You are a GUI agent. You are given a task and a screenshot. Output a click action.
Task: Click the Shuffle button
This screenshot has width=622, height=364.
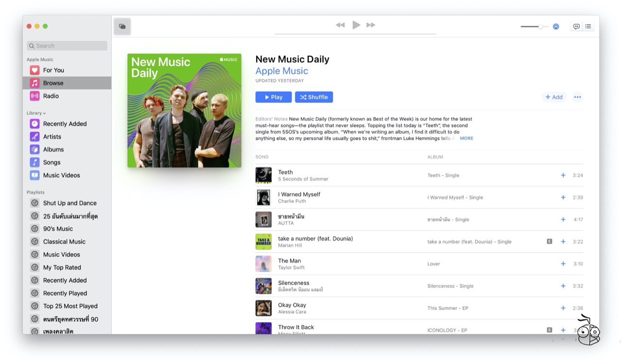pyautogui.click(x=314, y=97)
